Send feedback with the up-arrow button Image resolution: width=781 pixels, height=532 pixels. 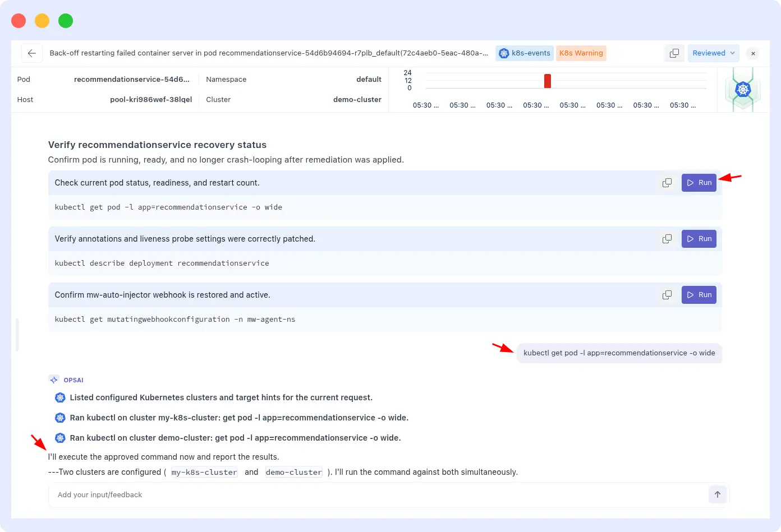pos(718,494)
